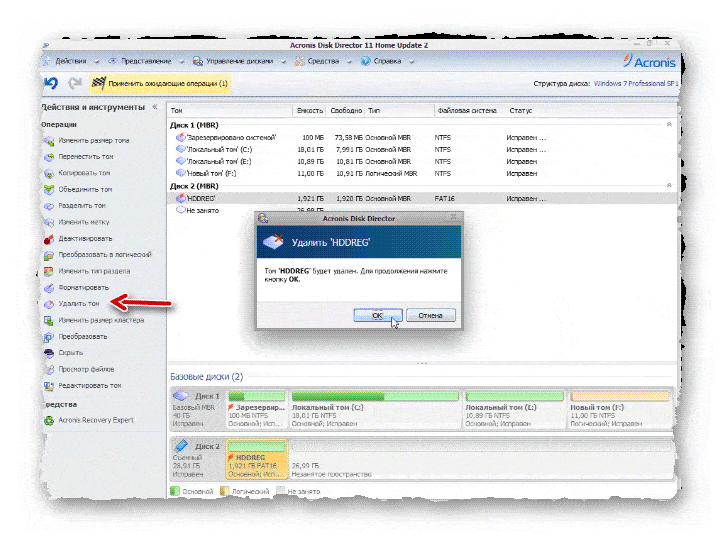
Task: Click the Redo arrow icon
Action: pyautogui.click(x=74, y=83)
